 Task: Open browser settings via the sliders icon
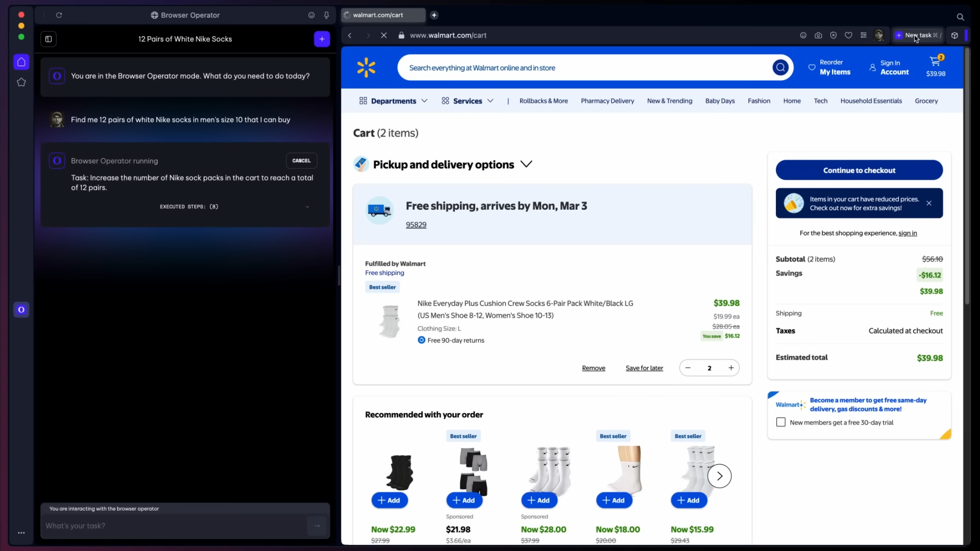click(x=864, y=35)
